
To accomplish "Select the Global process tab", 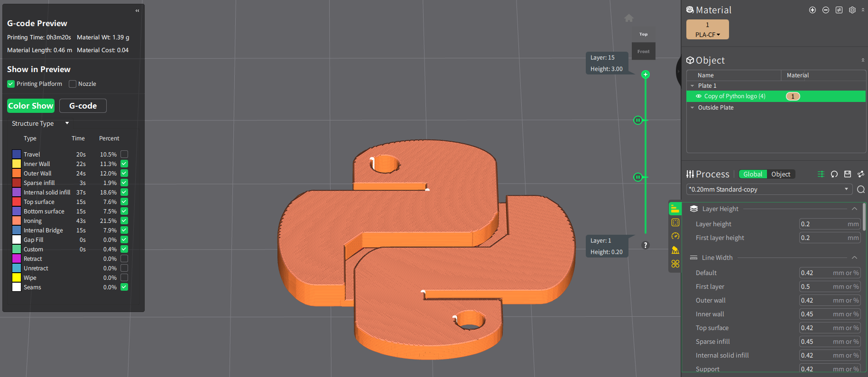I will [753, 174].
